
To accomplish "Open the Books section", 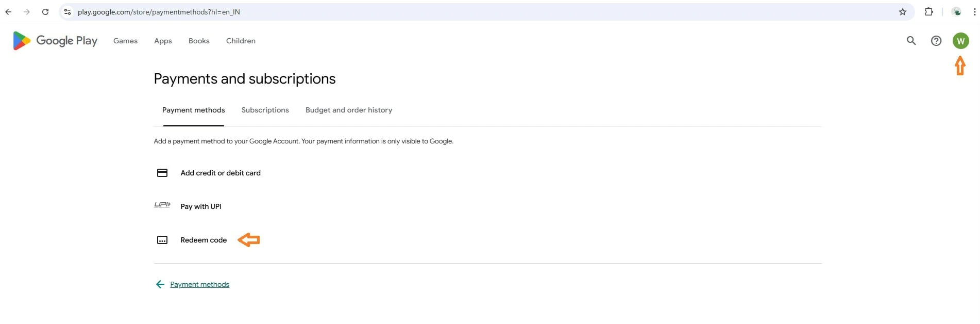I will click(199, 41).
